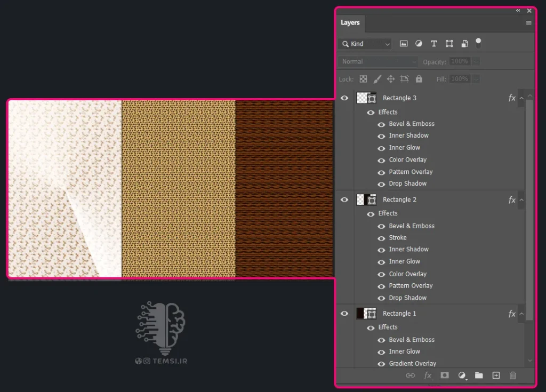Filter layers by shape layer icon
The image size is (546, 392).
pos(449,44)
